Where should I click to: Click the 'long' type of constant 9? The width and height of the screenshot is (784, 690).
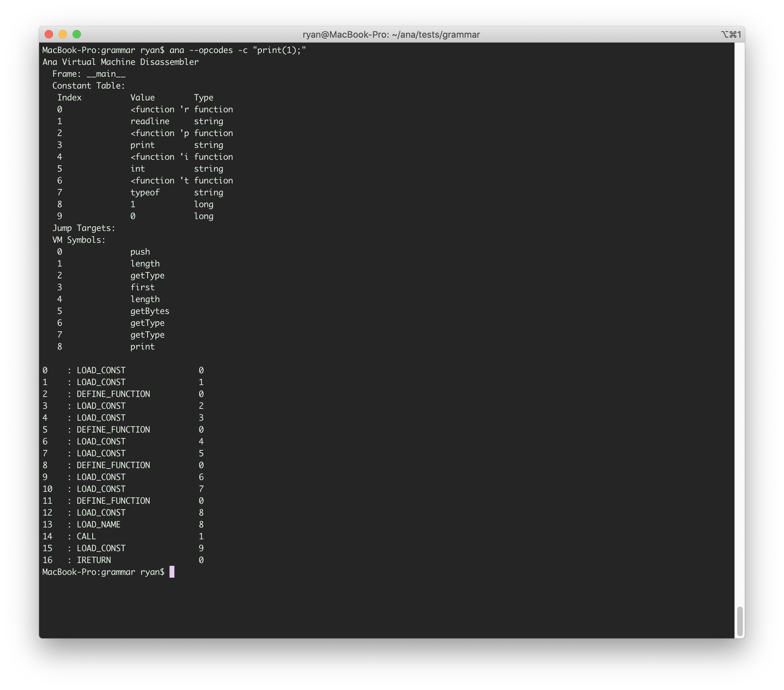pyautogui.click(x=204, y=217)
